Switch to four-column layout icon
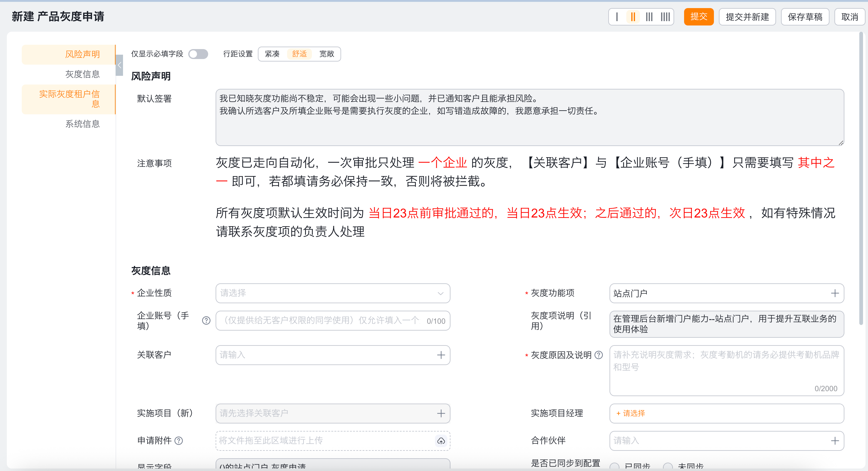Screen dimensions: 868x471 click(x=665, y=17)
